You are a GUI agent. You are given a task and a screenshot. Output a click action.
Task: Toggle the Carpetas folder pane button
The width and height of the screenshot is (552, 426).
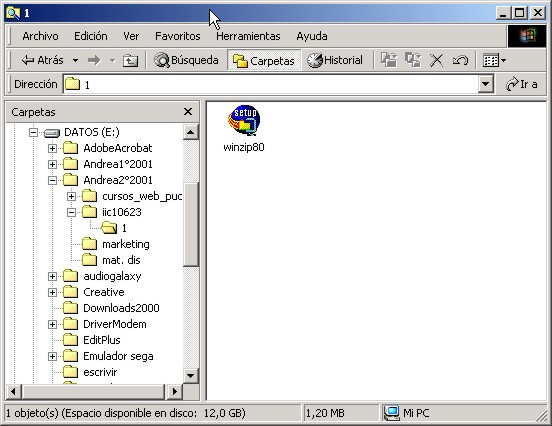264,61
